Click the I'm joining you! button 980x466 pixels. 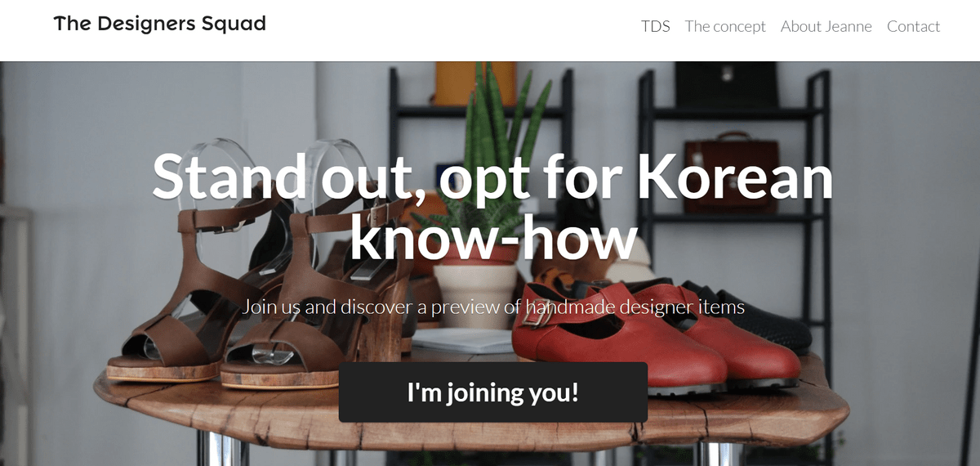pos(493,392)
